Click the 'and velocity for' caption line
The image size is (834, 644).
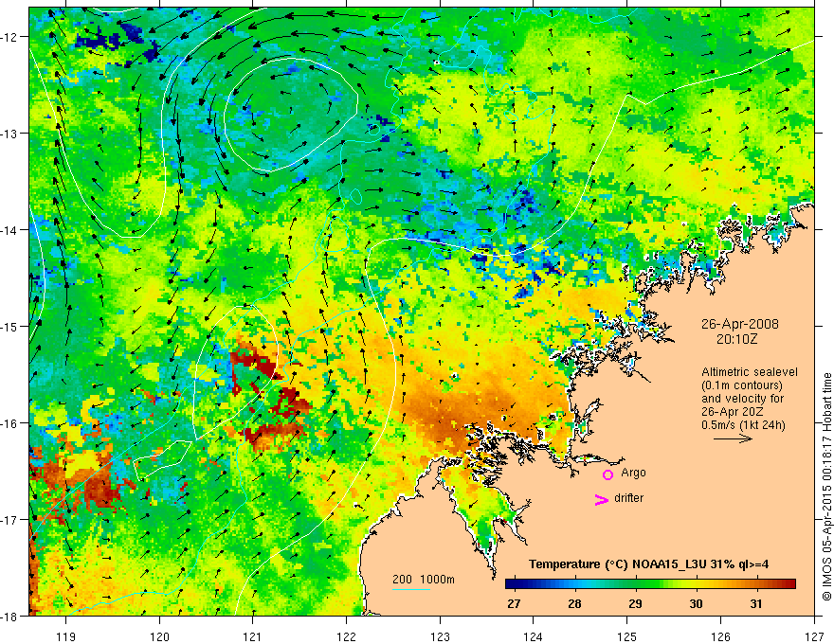point(742,399)
